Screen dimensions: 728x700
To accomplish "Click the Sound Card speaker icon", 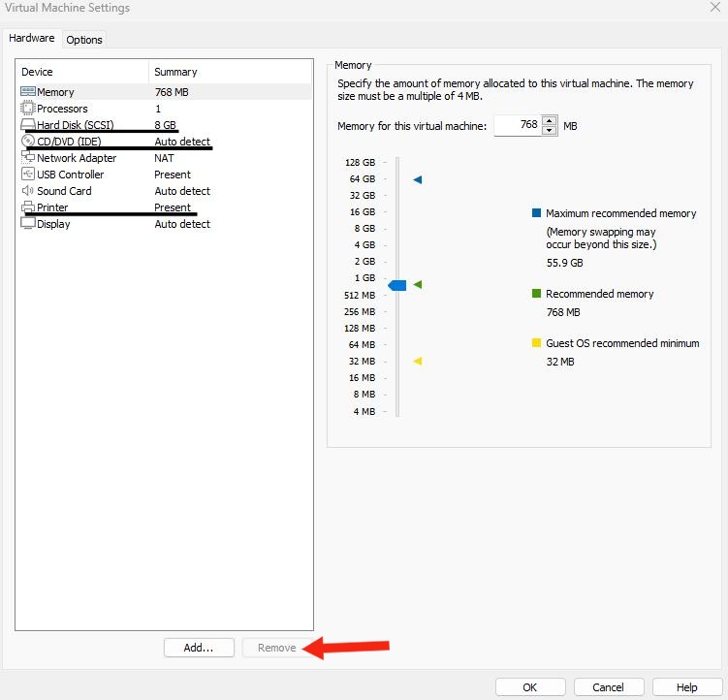I will [28, 191].
